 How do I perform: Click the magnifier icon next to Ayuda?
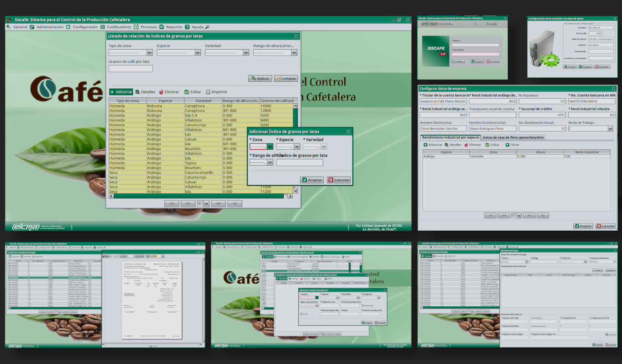click(x=207, y=27)
